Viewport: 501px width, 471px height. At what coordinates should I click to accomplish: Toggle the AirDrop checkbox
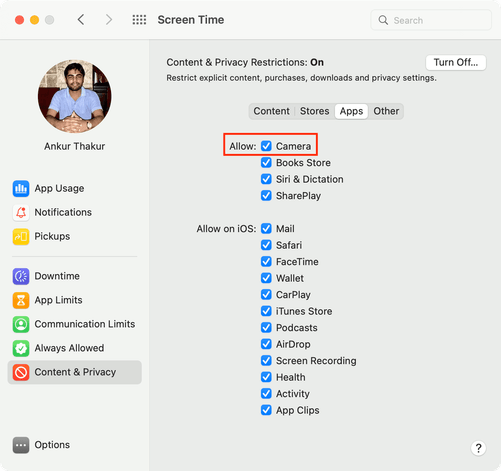coord(266,344)
